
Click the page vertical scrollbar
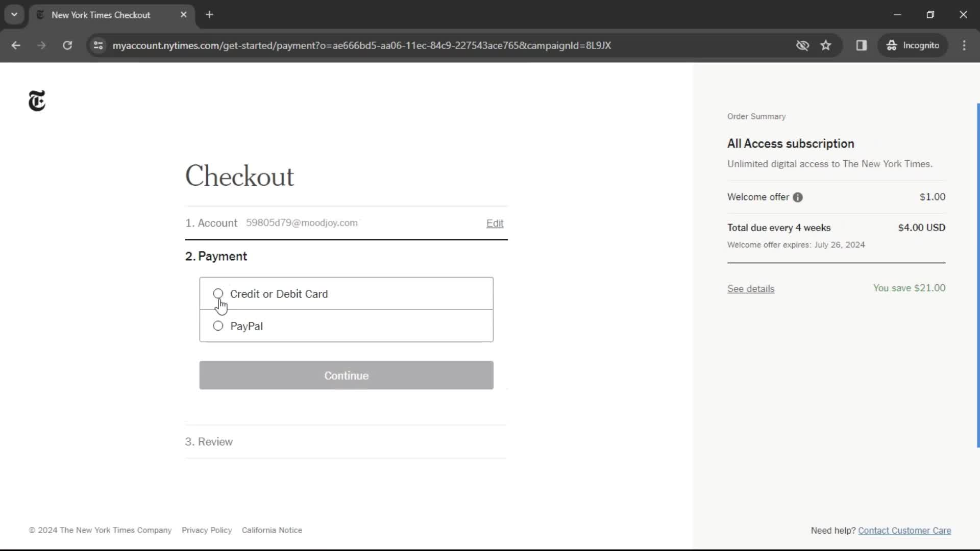(x=978, y=275)
